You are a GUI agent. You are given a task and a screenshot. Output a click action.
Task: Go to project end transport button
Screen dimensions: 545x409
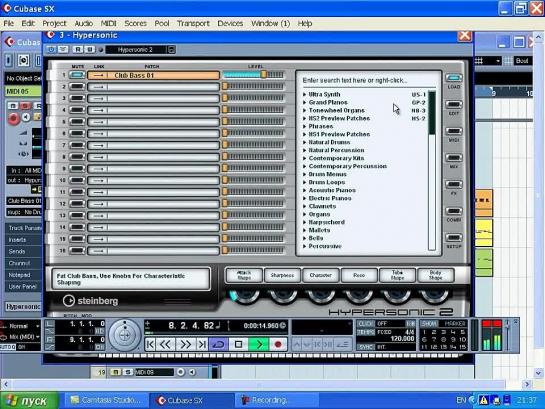(x=202, y=344)
